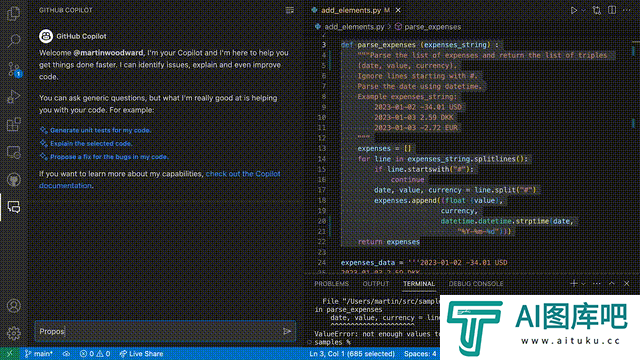The width and height of the screenshot is (640, 360).
Task: Open run options dropdown next to play
Action: 584,10
